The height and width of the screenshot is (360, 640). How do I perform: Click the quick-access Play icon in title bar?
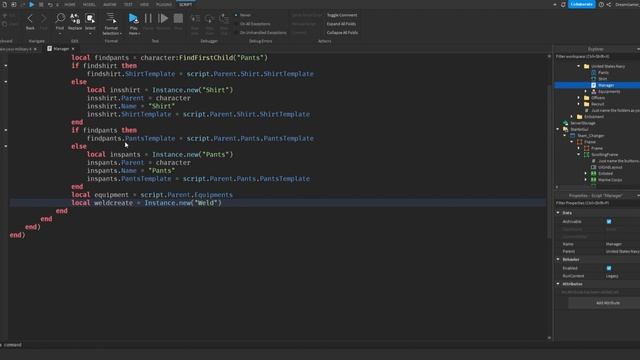[31, 4]
